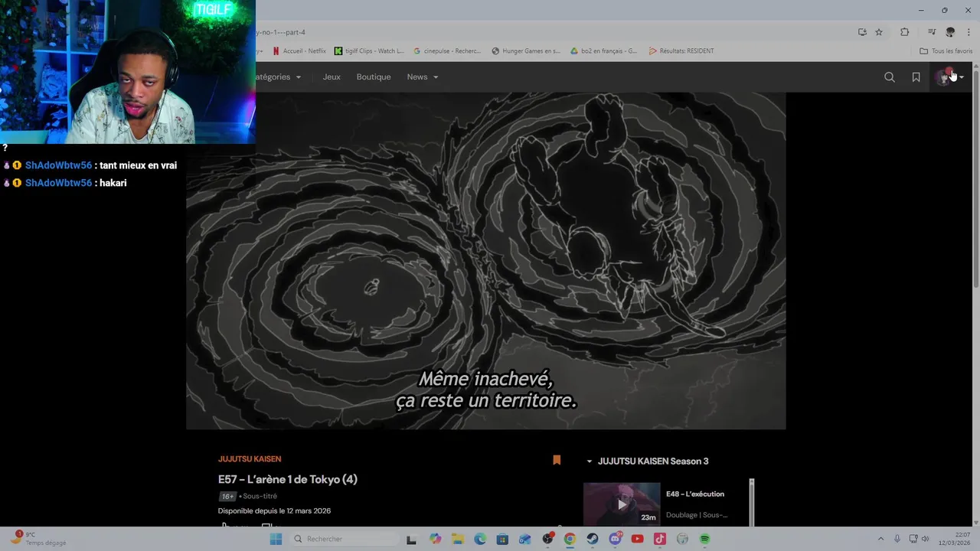Open the Chrome three-dot menu
Screen dimensions: 980x551
coord(968,32)
